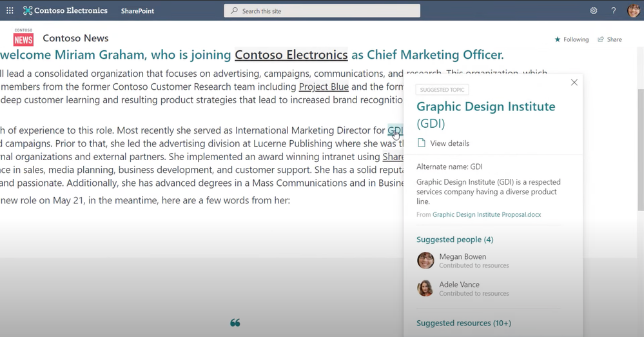This screenshot has height=337, width=644.
Task: Click the Contoso Electronics logo icon
Action: [x=28, y=10]
